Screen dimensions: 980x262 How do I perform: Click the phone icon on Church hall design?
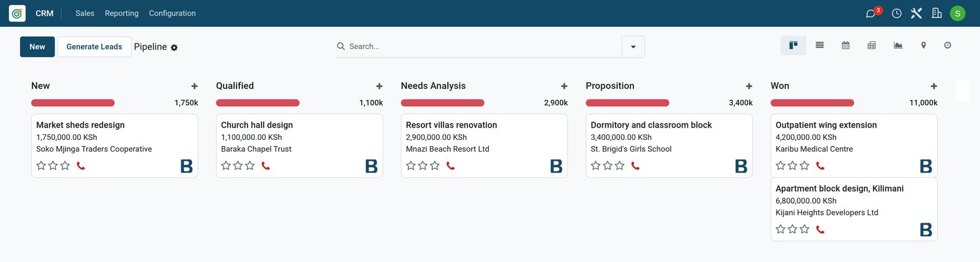coord(266,166)
